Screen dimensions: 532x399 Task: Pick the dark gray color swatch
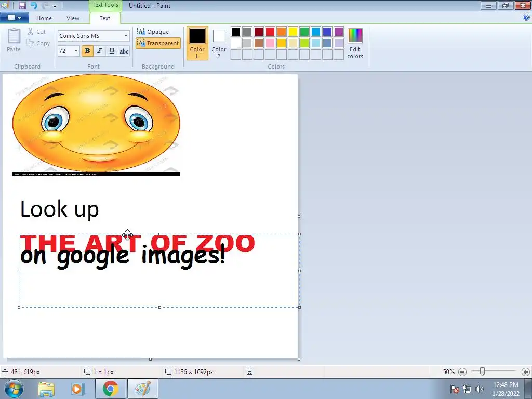(x=247, y=32)
